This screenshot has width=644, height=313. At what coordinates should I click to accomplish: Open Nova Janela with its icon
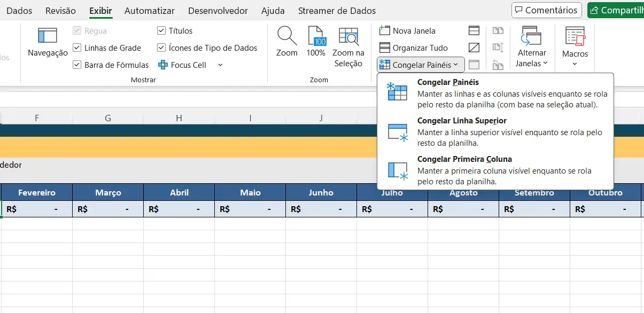click(384, 30)
